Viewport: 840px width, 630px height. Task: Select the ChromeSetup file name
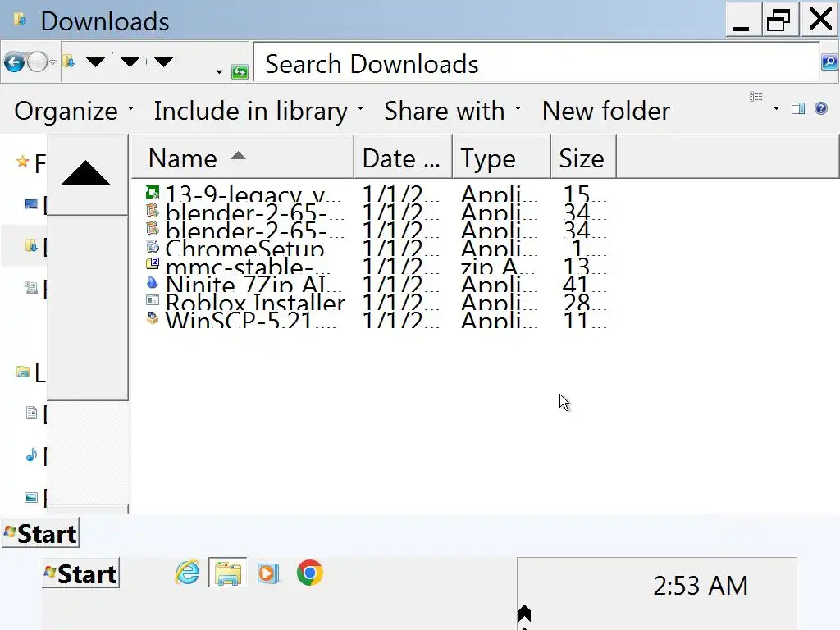(x=244, y=249)
